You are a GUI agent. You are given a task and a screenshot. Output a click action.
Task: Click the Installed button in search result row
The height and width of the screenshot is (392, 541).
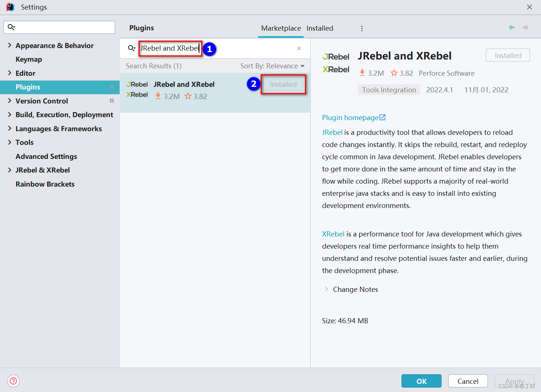click(283, 84)
